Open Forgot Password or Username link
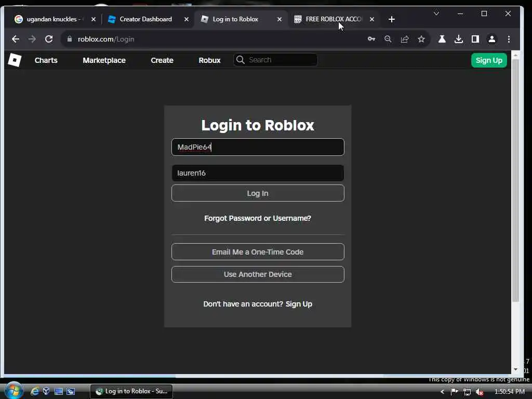Image resolution: width=532 pixels, height=399 pixels. coord(258,218)
